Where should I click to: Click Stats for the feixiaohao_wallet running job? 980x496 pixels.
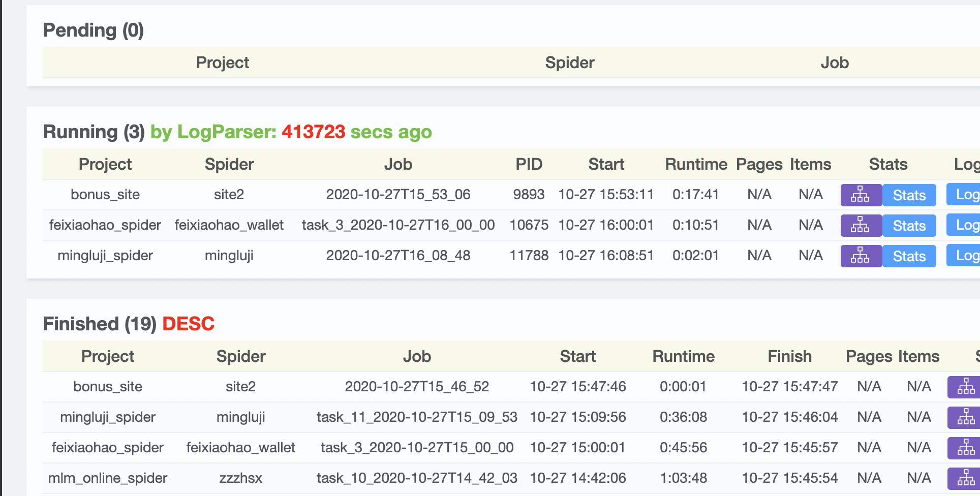pos(909,226)
